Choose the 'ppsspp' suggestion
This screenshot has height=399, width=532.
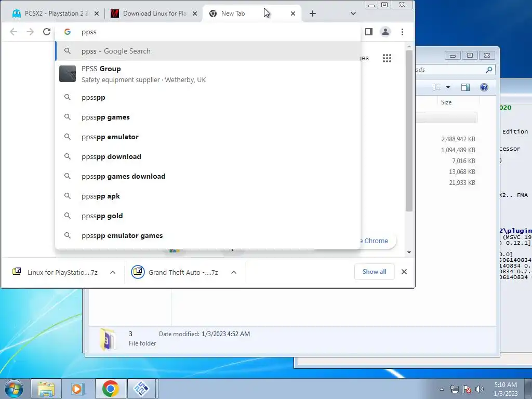point(208,98)
